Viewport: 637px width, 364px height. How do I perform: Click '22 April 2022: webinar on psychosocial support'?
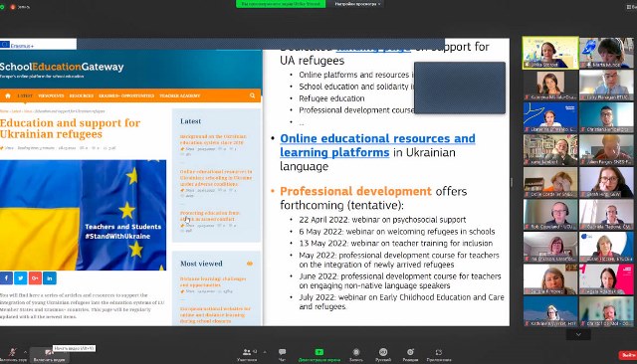coord(382,220)
